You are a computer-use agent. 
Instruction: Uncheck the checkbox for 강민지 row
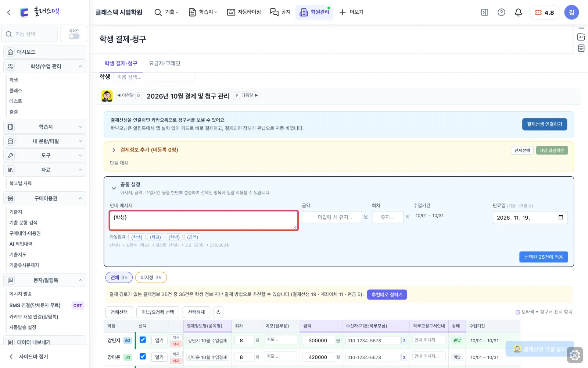tap(143, 340)
